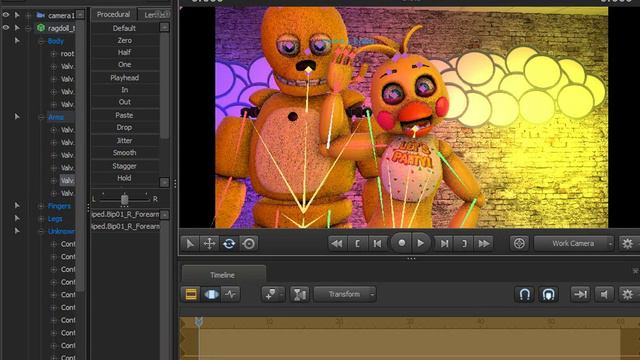
Task: Click the camera target crosshair icon
Action: coord(519,244)
